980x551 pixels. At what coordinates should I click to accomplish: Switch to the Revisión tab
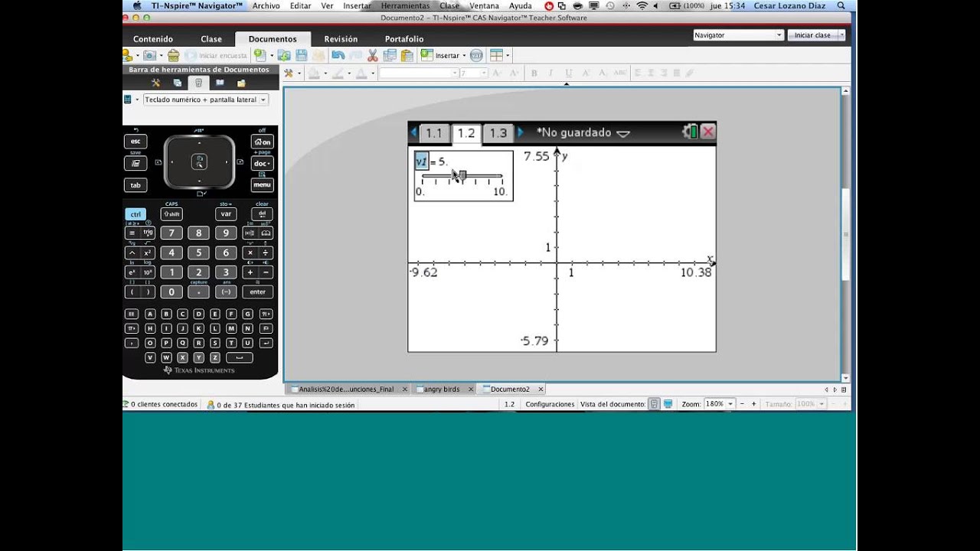click(x=341, y=39)
